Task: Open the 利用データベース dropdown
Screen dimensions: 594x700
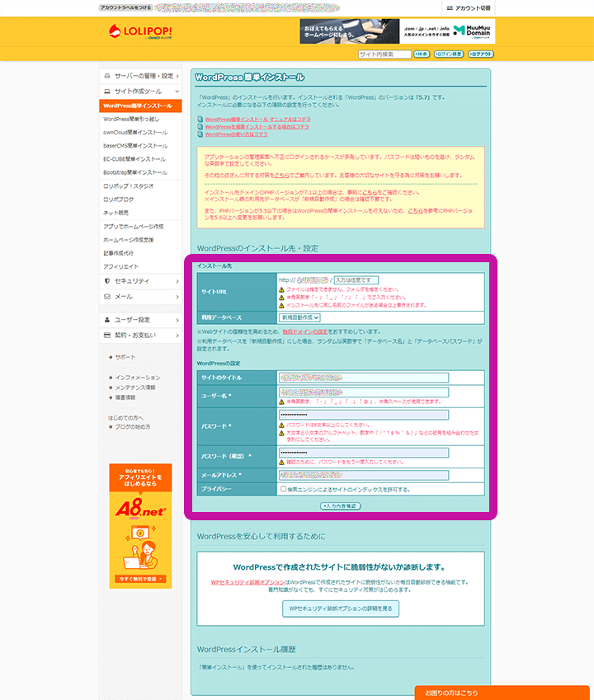Action: (x=299, y=317)
